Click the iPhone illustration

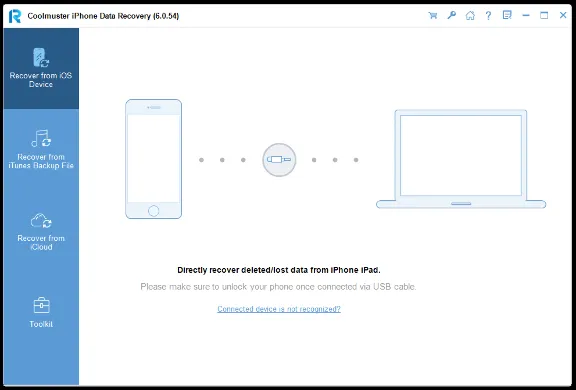(154, 159)
